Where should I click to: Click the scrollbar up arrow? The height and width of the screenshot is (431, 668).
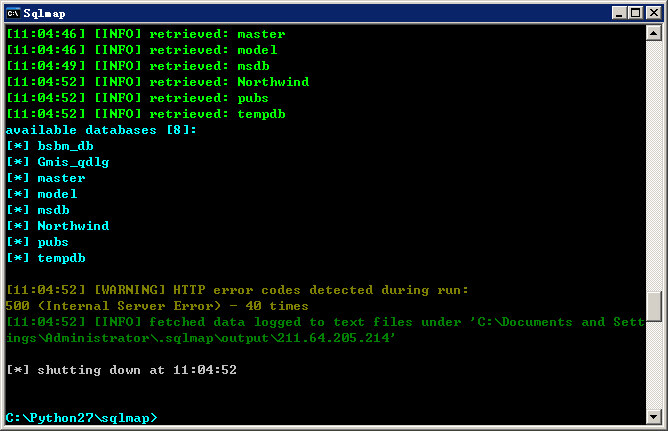[654, 33]
